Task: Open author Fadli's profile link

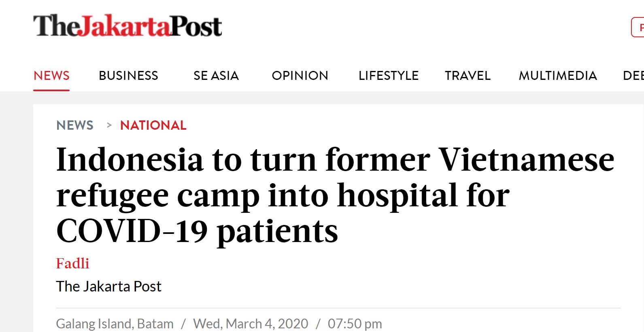Action: click(72, 263)
